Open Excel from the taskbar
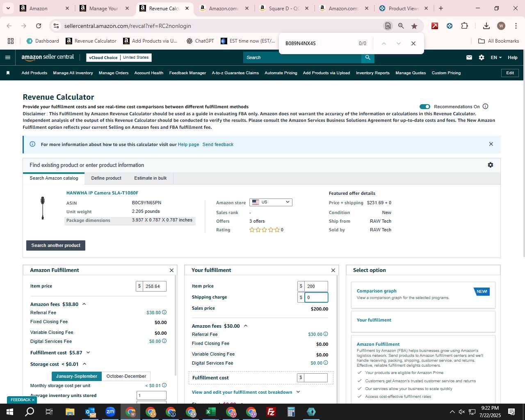The image size is (525, 420). 211,412
